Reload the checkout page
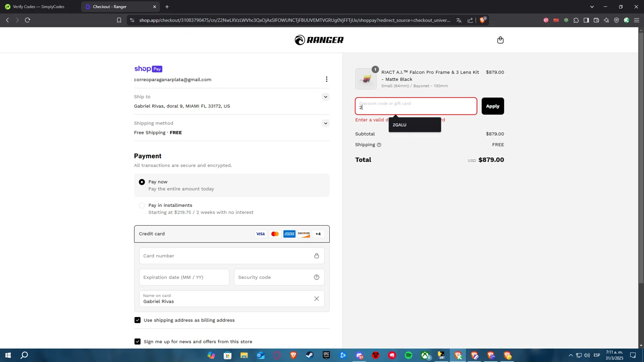This screenshot has width=644, height=362. pos(27,20)
